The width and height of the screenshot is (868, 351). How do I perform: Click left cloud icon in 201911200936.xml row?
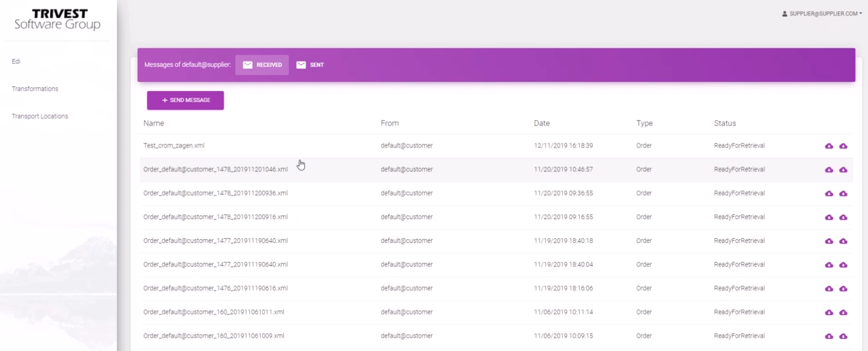point(829,193)
